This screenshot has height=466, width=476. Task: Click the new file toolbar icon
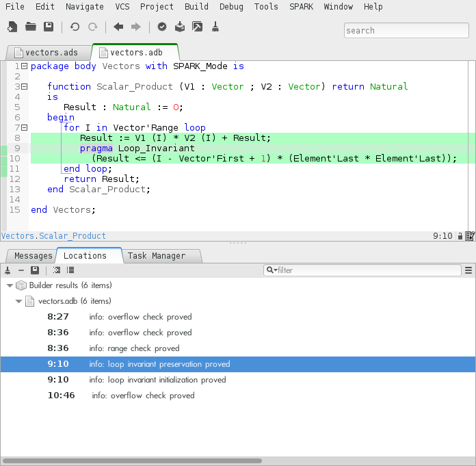click(12, 27)
